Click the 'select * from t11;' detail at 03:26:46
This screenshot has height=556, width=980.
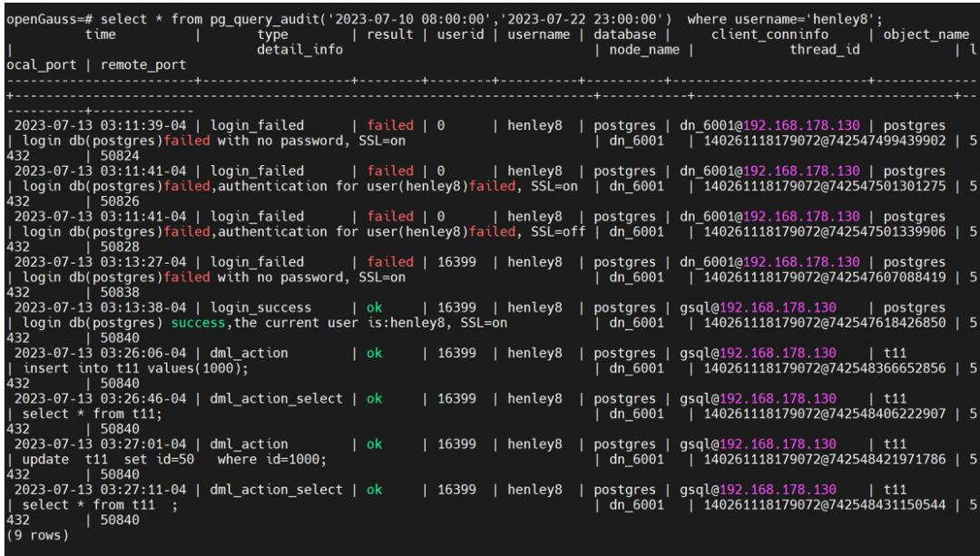93,414
